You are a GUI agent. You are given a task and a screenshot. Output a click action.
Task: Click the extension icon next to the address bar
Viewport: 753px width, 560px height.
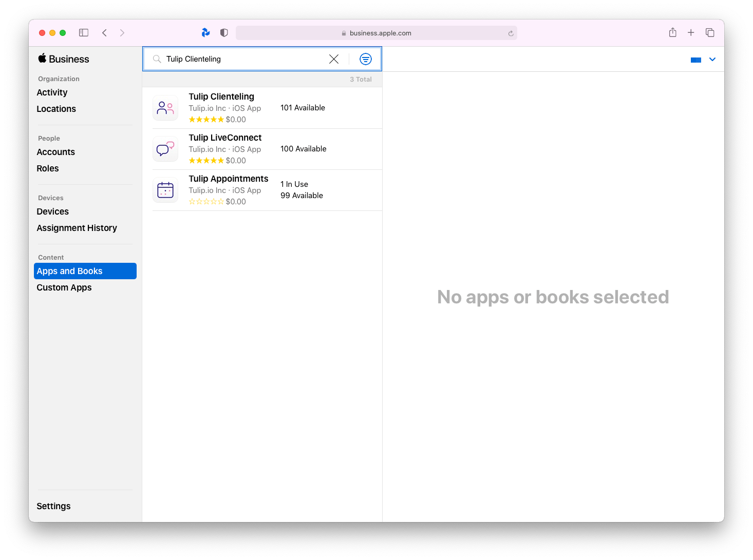pos(205,32)
